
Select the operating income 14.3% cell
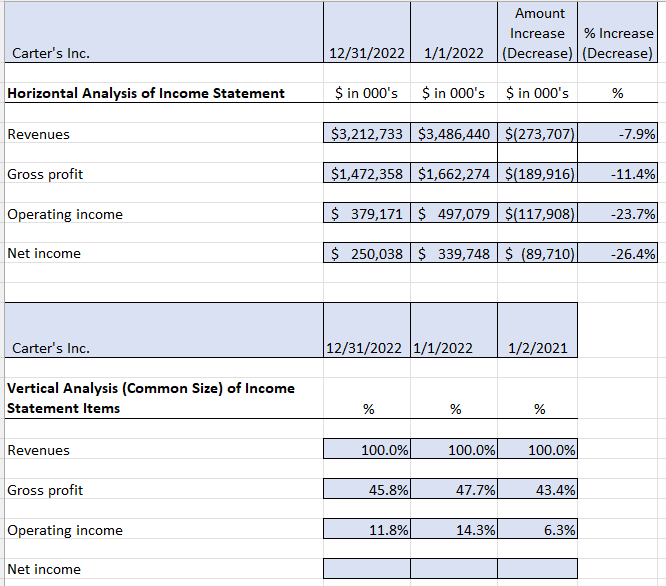click(454, 529)
